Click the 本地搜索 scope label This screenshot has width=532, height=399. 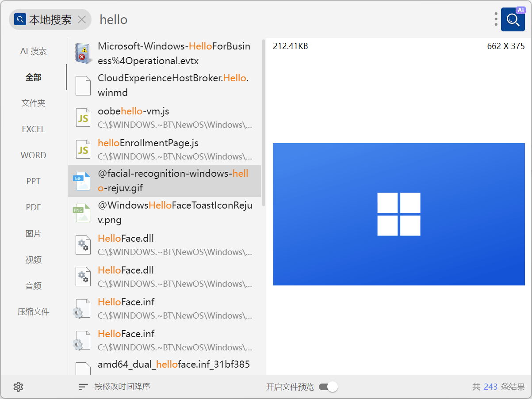pos(50,19)
